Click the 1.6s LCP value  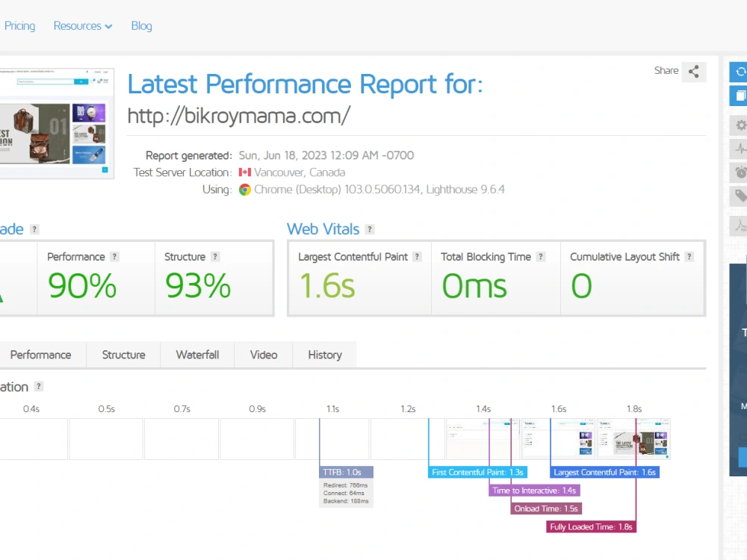(327, 286)
